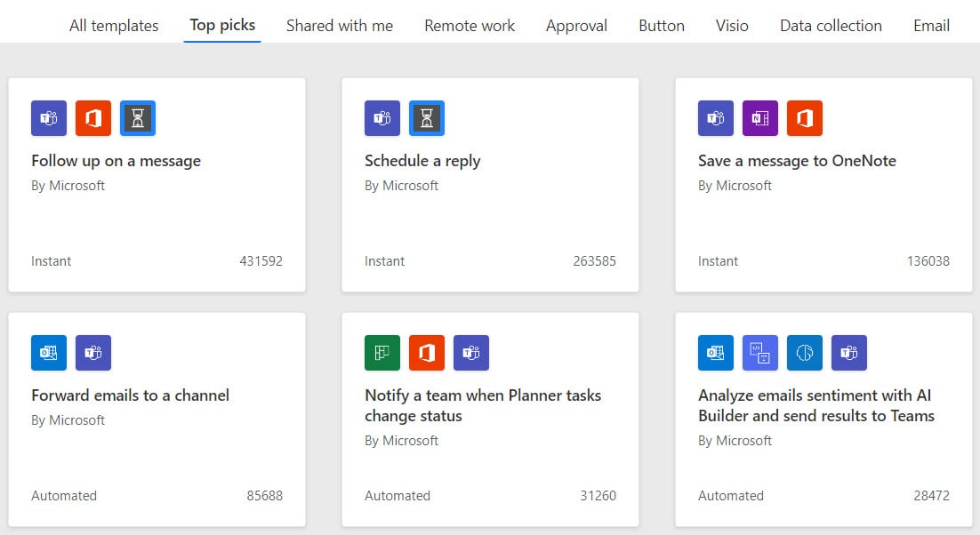Open the Follow up on a message template
980x535 pixels.
click(x=116, y=161)
